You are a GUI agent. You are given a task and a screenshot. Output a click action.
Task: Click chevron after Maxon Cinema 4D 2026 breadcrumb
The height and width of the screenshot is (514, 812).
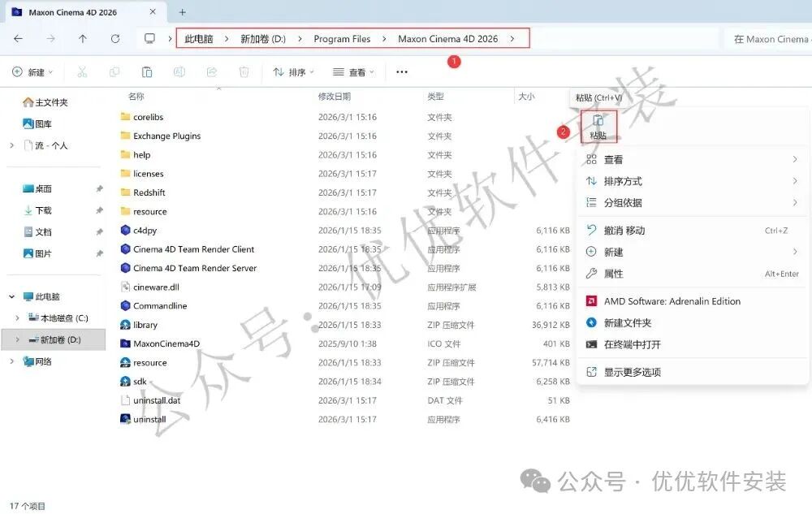(512, 39)
